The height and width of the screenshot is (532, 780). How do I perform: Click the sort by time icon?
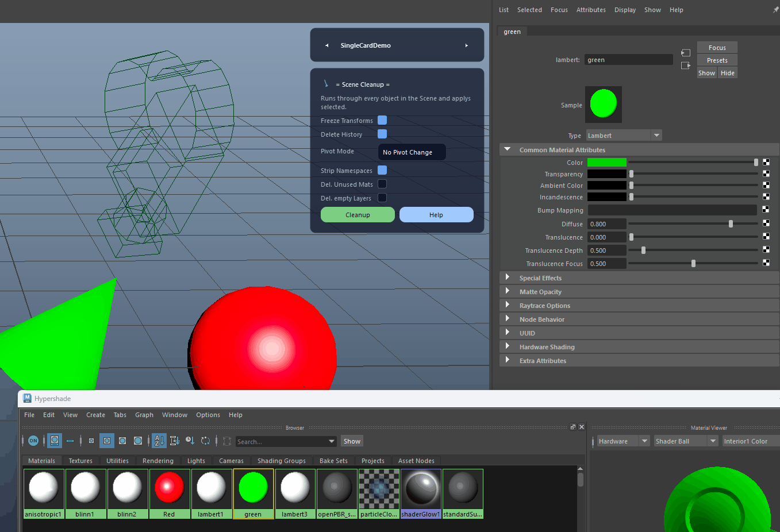pyautogui.click(x=190, y=441)
